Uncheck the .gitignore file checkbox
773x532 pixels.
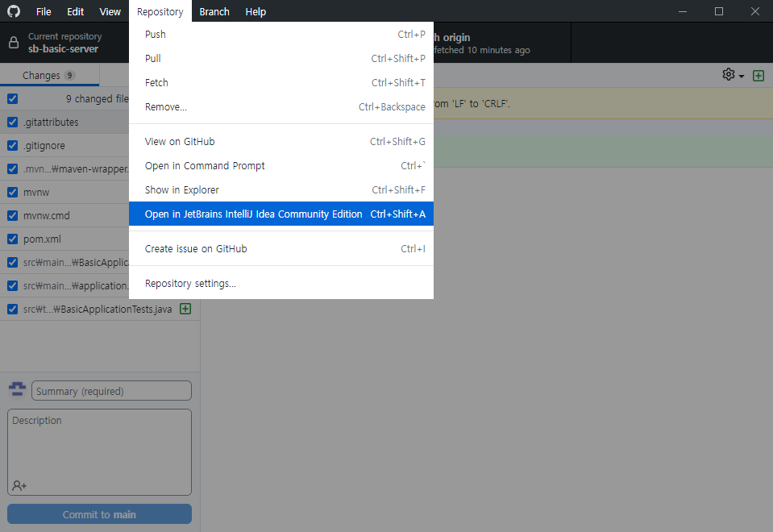[x=13, y=145]
